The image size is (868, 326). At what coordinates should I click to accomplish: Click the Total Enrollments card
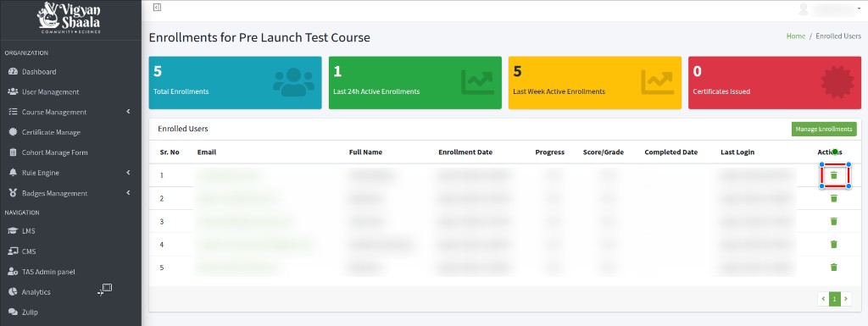[x=236, y=83]
